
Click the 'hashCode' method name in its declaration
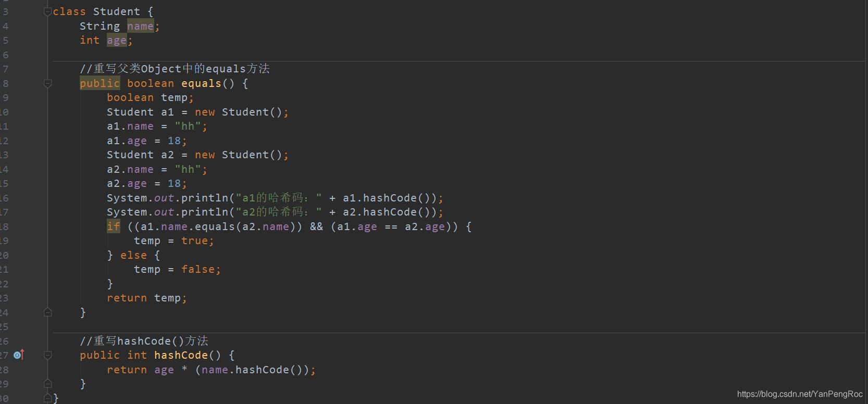[181, 355]
